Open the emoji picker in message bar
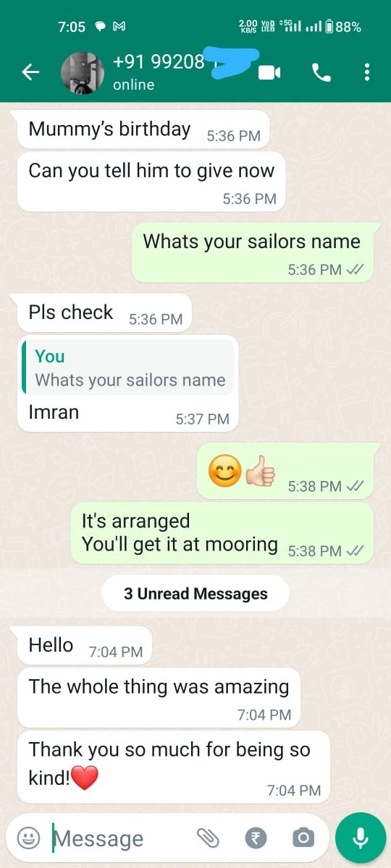391x868 pixels. point(28,838)
